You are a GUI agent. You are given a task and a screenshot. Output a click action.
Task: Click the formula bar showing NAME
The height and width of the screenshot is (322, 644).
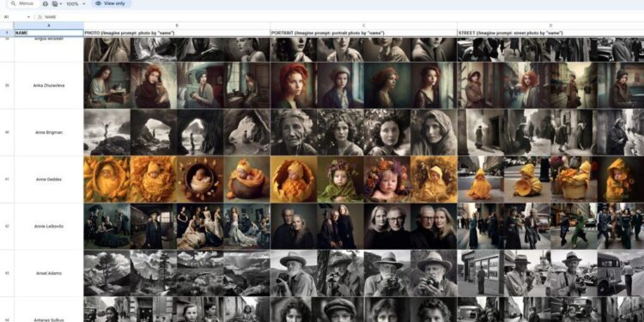click(x=341, y=17)
